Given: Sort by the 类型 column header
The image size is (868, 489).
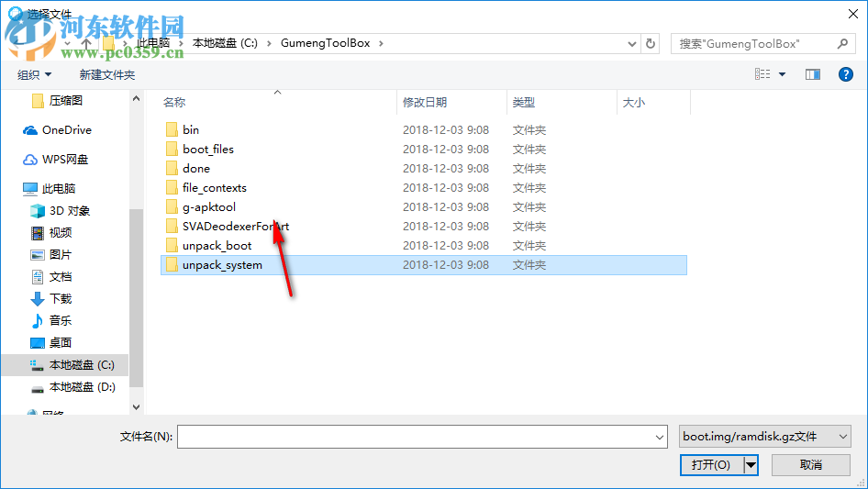Looking at the screenshot, I should click(524, 103).
